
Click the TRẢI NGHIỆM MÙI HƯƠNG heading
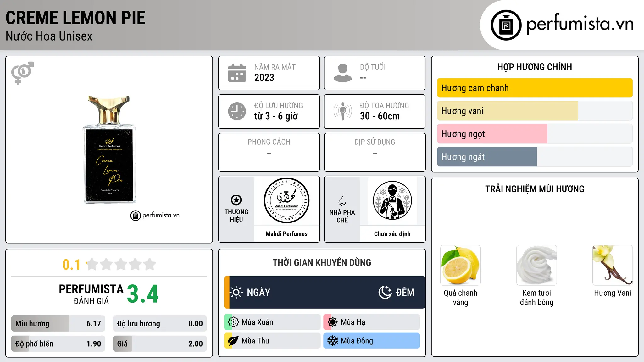(535, 189)
